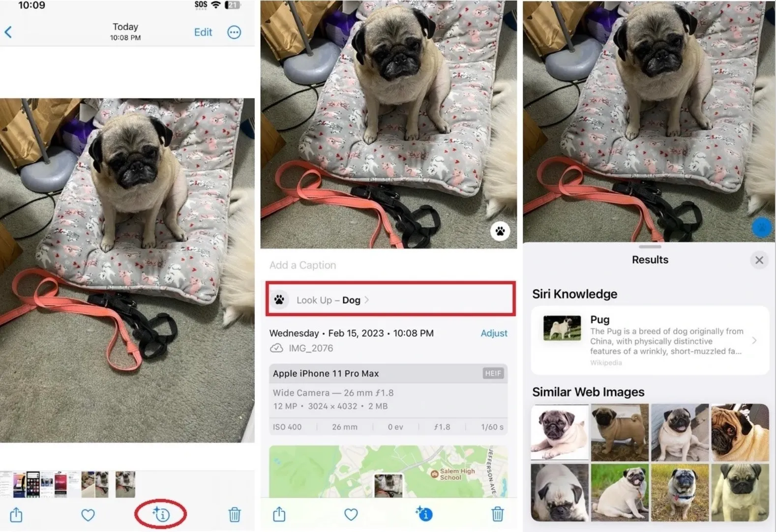
Task: Open Look Up – Dog row
Action: point(390,299)
